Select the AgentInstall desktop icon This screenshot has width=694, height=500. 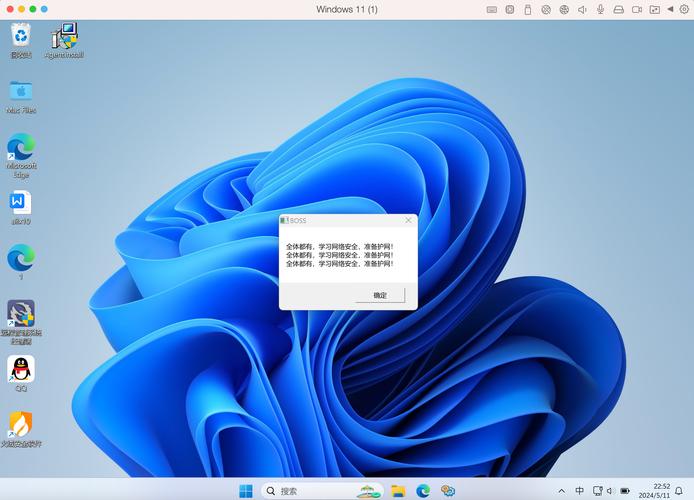tap(64, 41)
